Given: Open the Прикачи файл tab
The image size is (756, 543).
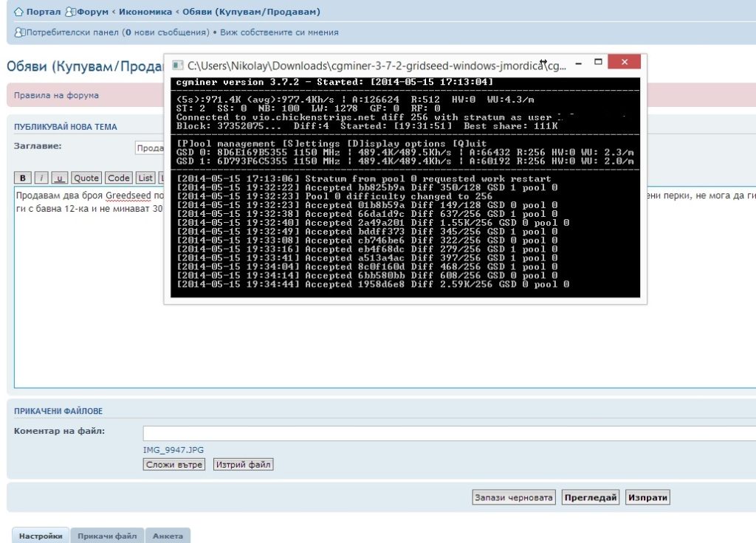Looking at the screenshot, I should [107, 536].
